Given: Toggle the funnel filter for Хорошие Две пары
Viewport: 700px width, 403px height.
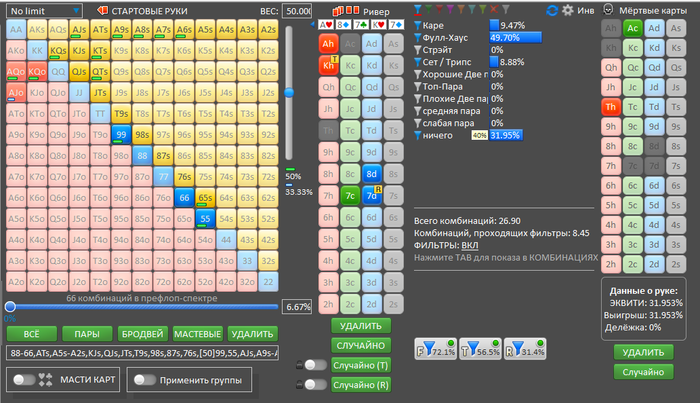Looking at the screenshot, I should 418,75.
